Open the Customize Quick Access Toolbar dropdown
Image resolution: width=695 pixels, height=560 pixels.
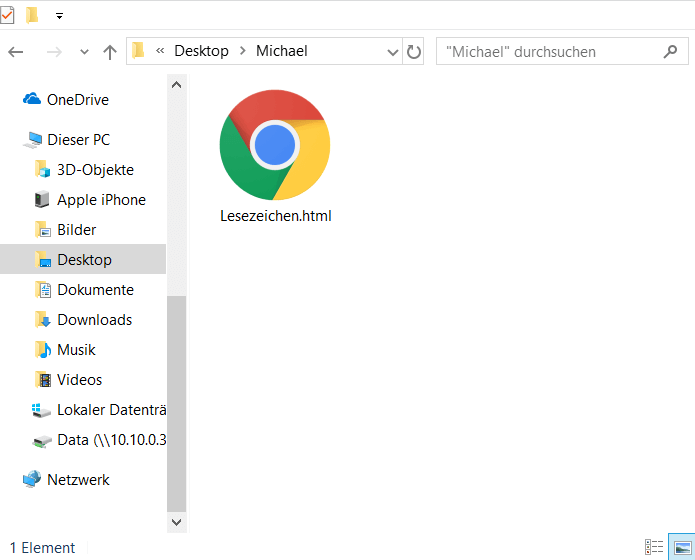(59, 16)
